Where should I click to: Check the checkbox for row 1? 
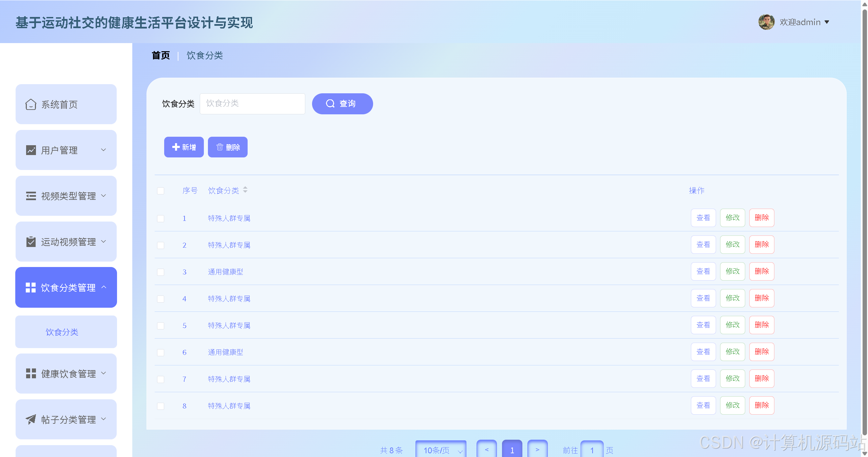(161, 218)
